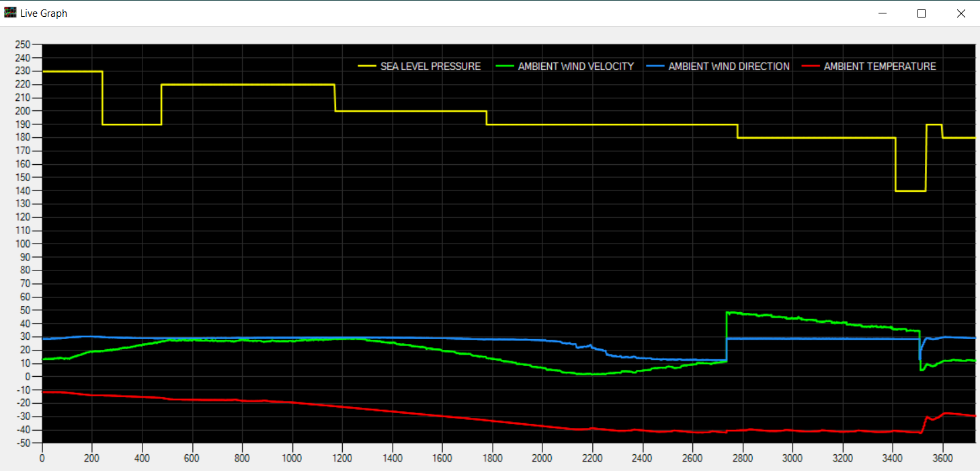Select the AMBIENT WIND DIRECTION legend label

pos(729,67)
